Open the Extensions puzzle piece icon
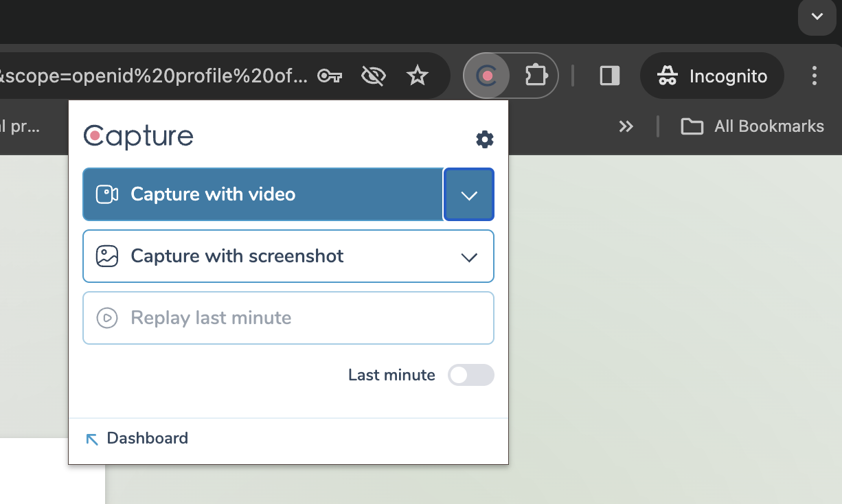This screenshot has width=842, height=504. [x=535, y=76]
